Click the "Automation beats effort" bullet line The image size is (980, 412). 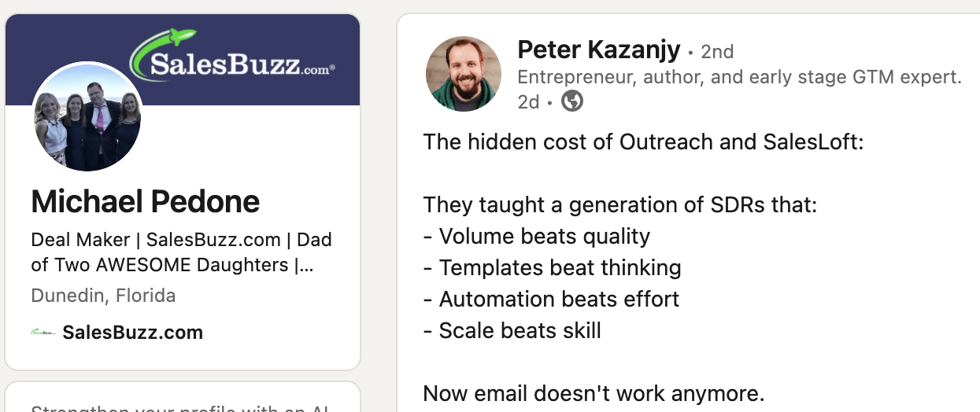[551, 300]
